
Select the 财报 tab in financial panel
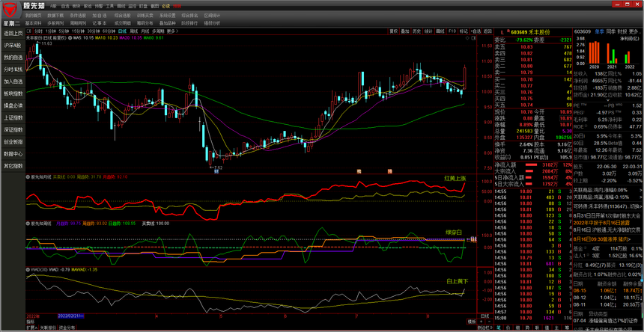tap(622, 31)
